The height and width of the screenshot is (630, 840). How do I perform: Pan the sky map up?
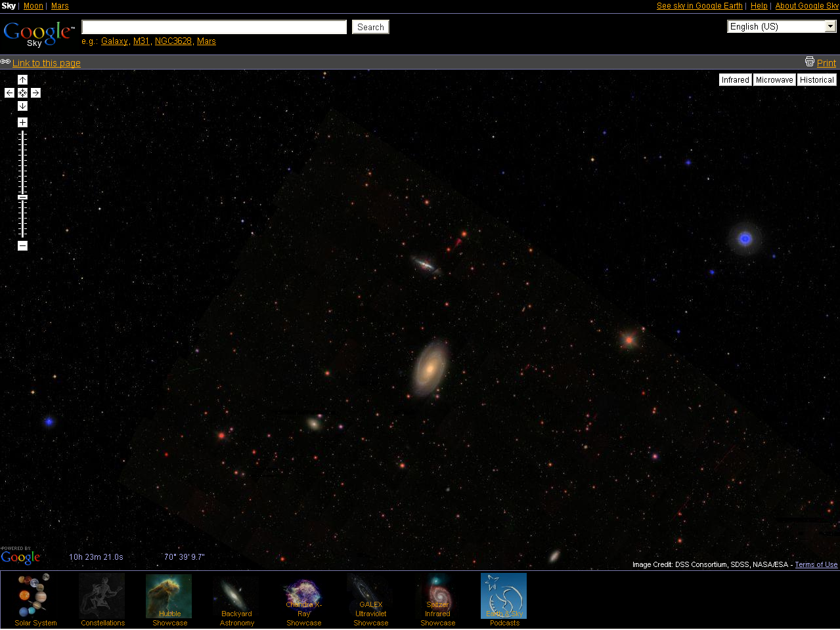(x=22, y=79)
